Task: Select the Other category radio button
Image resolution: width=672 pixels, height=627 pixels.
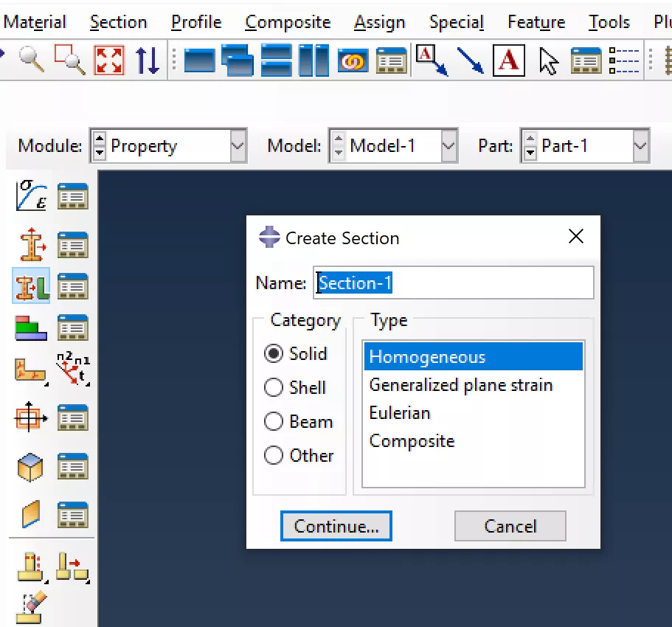Action: (274, 455)
